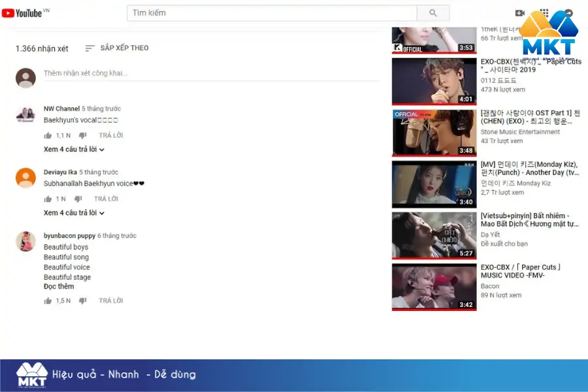
Task: Toggle dislike on byunbacon puppy's comment
Action: point(81,301)
